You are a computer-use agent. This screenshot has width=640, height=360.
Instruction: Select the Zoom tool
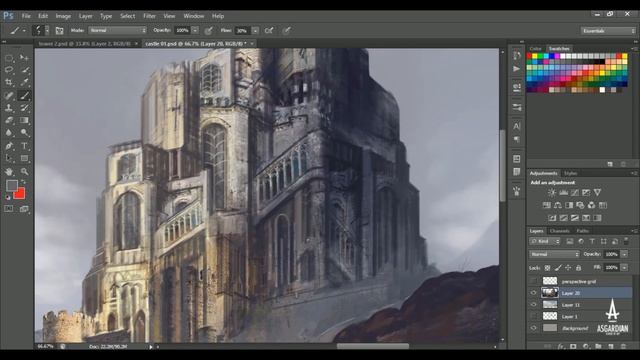point(24,171)
